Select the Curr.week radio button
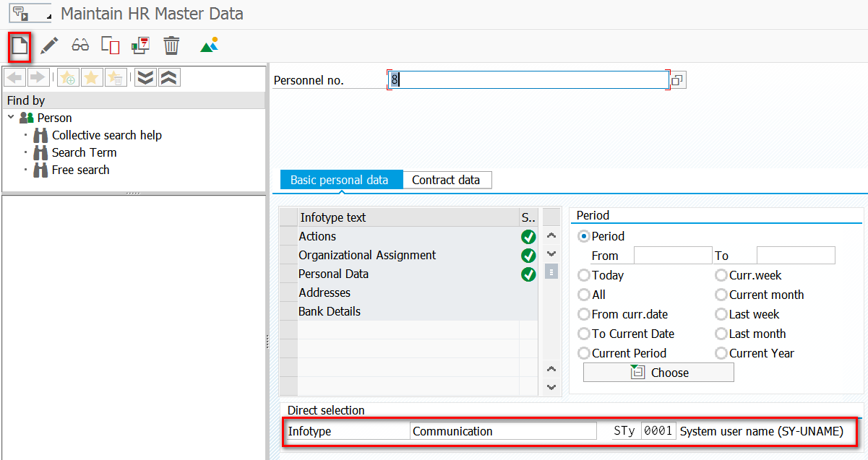Image resolution: width=868 pixels, height=460 pixels. tap(721, 275)
